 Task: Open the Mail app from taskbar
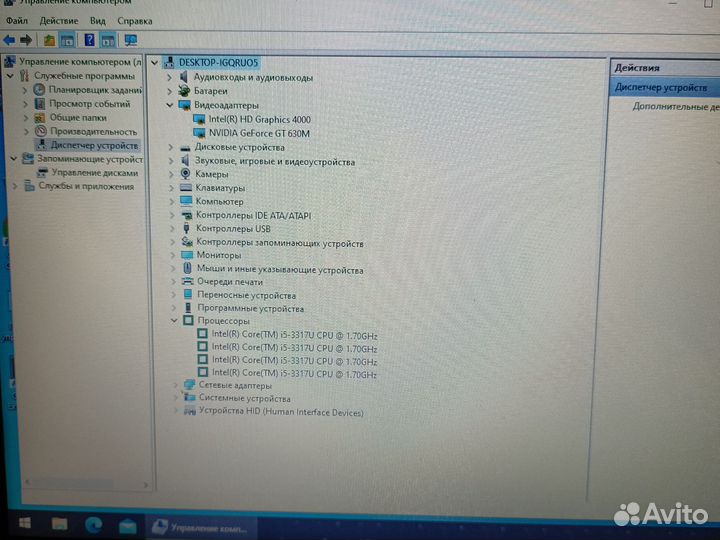pyautogui.click(x=128, y=525)
